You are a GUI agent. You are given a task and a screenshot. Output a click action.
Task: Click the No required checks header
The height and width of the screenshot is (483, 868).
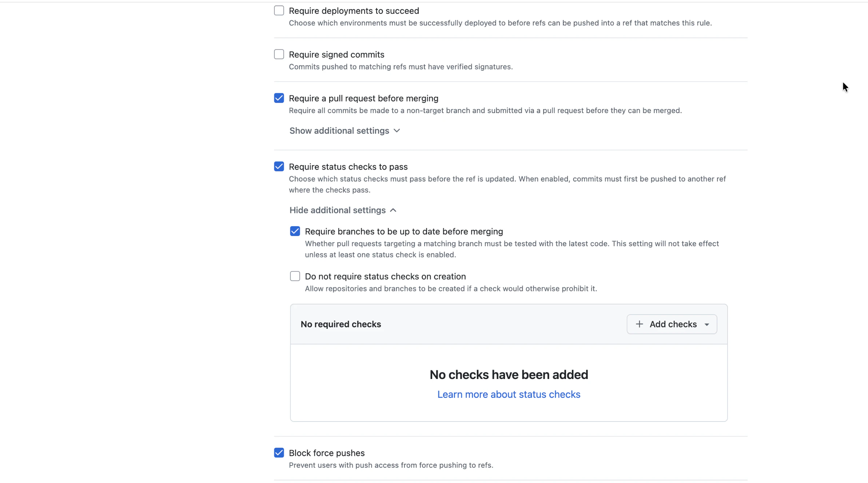point(341,324)
